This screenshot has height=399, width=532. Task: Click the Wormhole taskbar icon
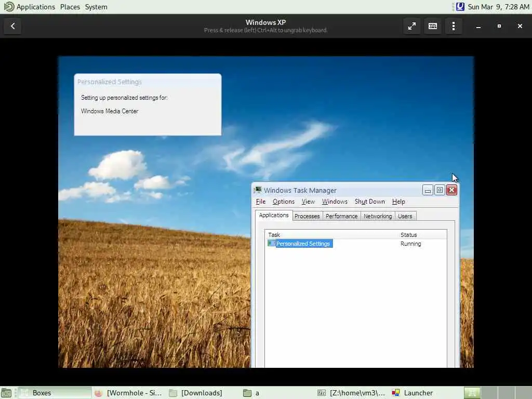click(98, 393)
